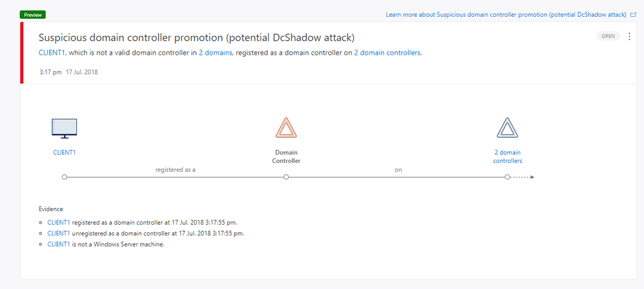Image resolution: width=644 pixels, height=289 pixels.
Task: Click the timeline node below CLIENT1
Action: 64,176
